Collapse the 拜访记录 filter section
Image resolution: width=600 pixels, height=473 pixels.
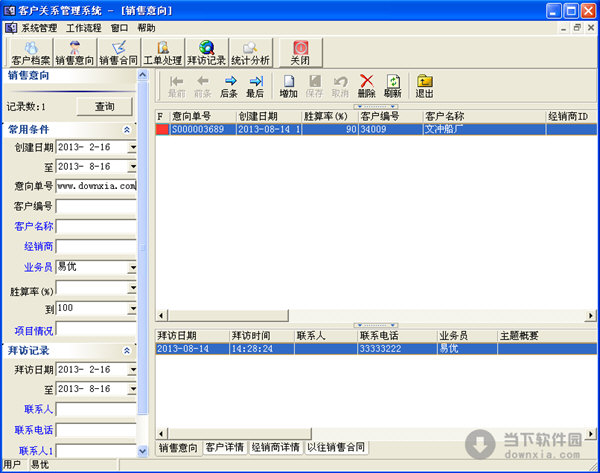tap(127, 351)
